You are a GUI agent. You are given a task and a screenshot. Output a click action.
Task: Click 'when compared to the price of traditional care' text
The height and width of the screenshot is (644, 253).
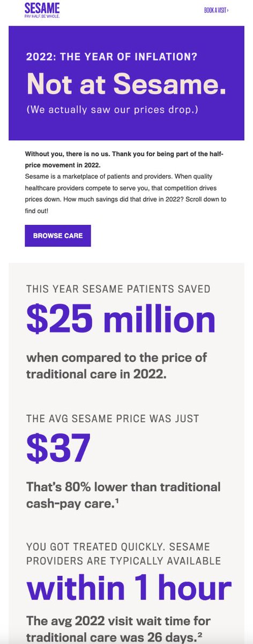click(117, 366)
